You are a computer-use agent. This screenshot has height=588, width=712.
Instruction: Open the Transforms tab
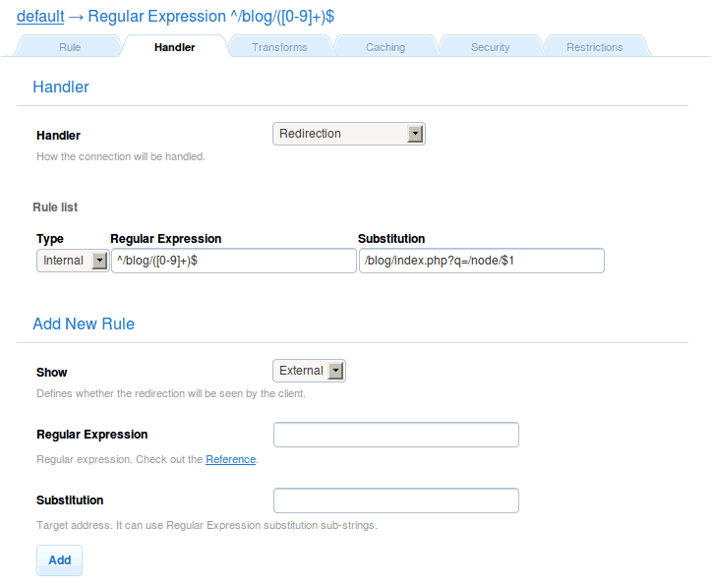pos(279,47)
